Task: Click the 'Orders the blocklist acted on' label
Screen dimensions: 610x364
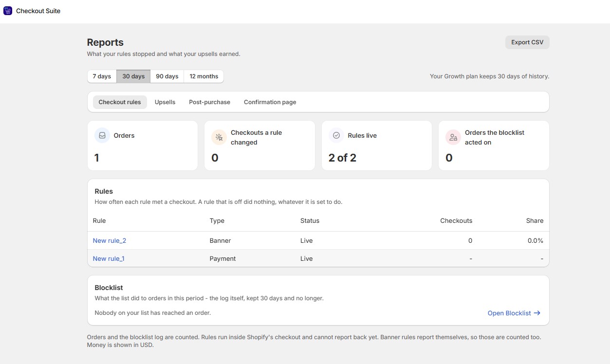Action: pyautogui.click(x=495, y=137)
